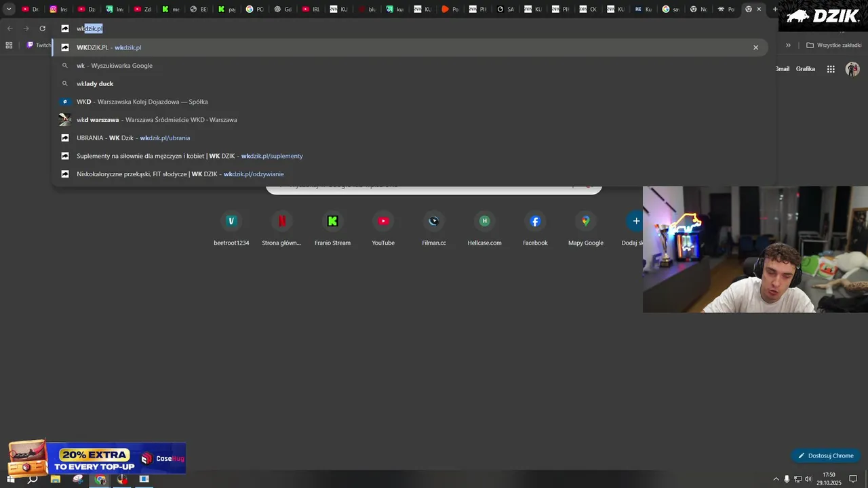Viewport: 868px width, 488px height.
Task: Select WKD Warszawska Kolej Dojazdowa suggestion
Action: (x=410, y=102)
